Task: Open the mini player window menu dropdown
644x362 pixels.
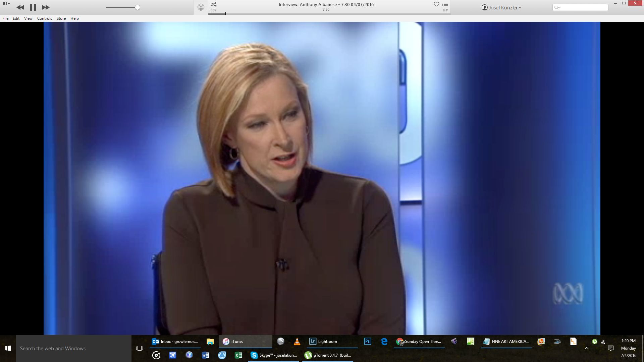Action: [6, 4]
